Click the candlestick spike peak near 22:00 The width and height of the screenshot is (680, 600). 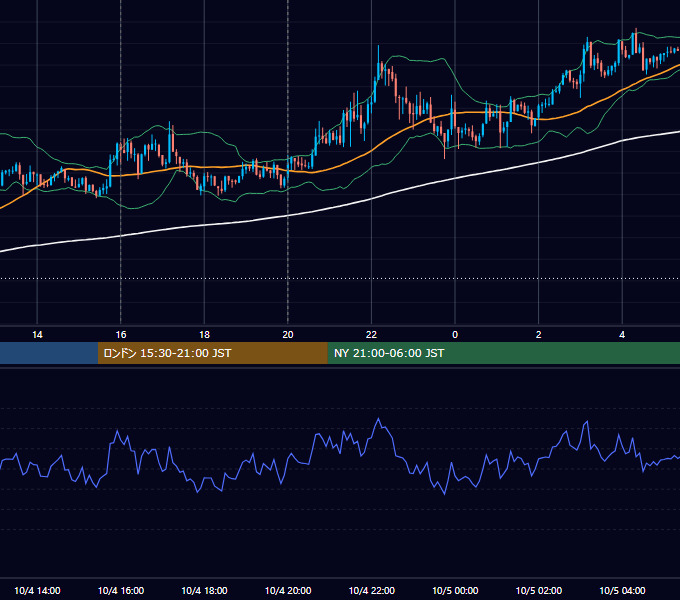pyautogui.click(x=378, y=46)
